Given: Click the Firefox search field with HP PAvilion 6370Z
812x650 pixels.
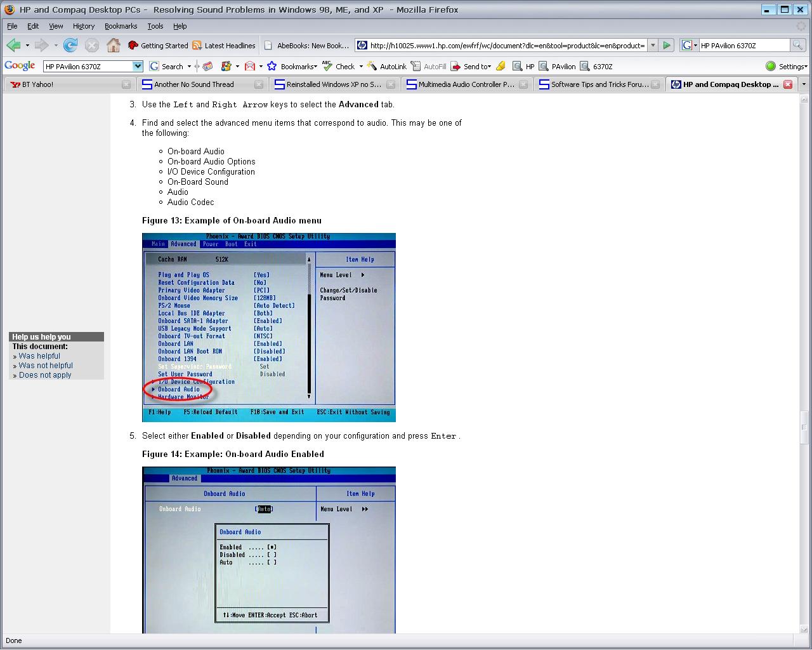Looking at the screenshot, I should (x=744, y=45).
